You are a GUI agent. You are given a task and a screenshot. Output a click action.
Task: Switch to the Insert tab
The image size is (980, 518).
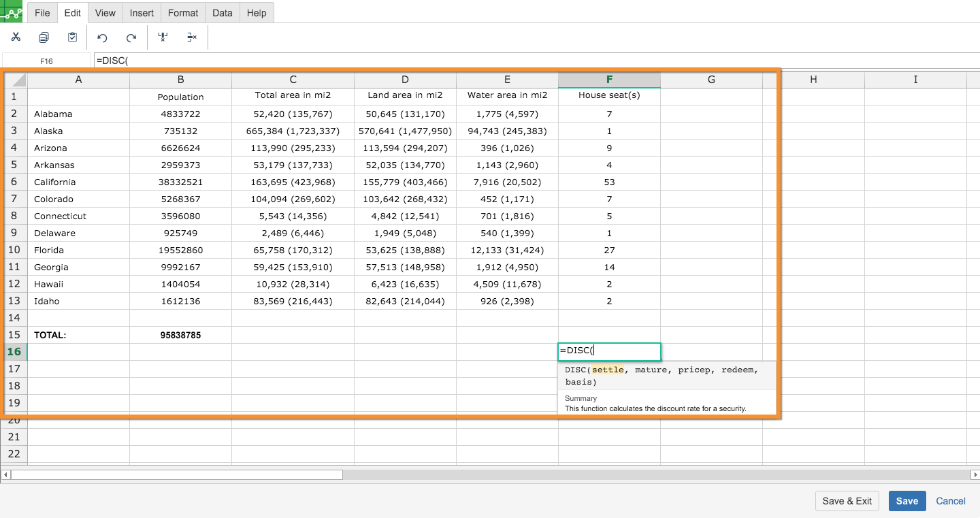pos(142,13)
